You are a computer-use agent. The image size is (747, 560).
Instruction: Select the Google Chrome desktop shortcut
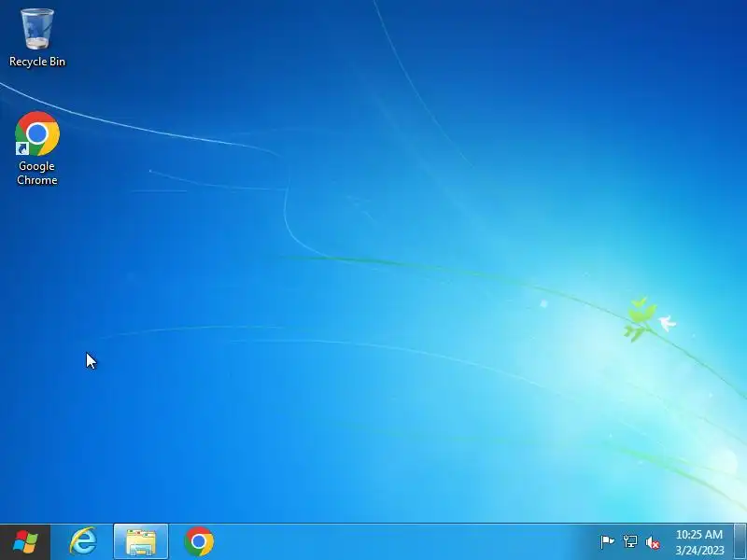click(37, 148)
